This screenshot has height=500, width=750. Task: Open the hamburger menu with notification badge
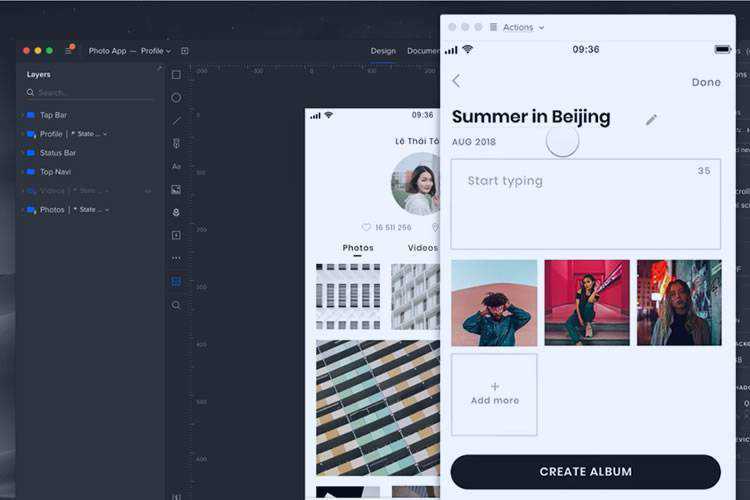tap(69, 50)
